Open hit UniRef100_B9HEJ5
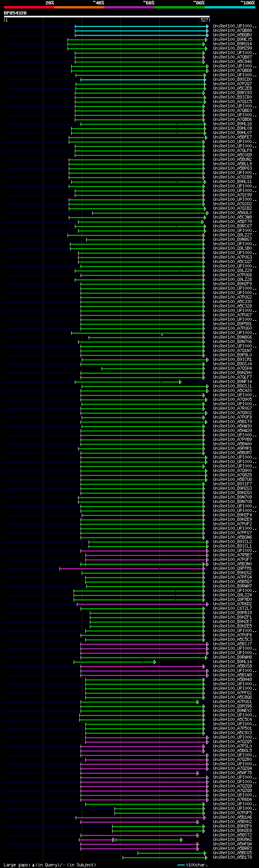This screenshot has height=868, width=259. [232, 39]
